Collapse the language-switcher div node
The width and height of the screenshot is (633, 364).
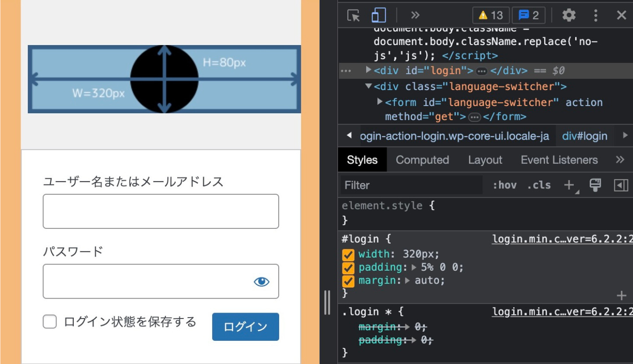[368, 86]
